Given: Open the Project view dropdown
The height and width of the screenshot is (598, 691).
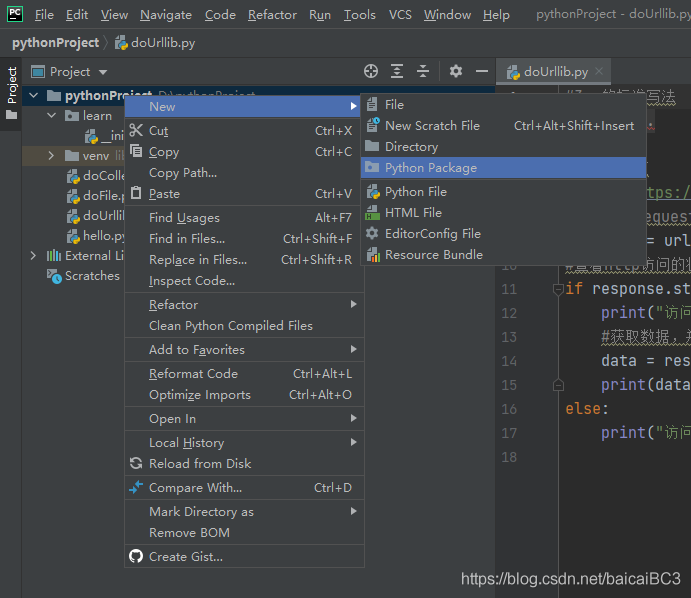Looking at the screenshot, I should [x=103, y=72].
